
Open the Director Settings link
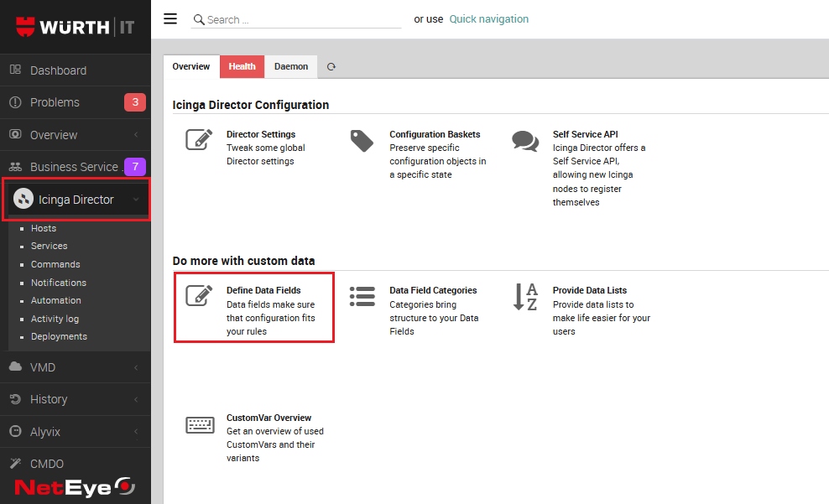[261, 134]
